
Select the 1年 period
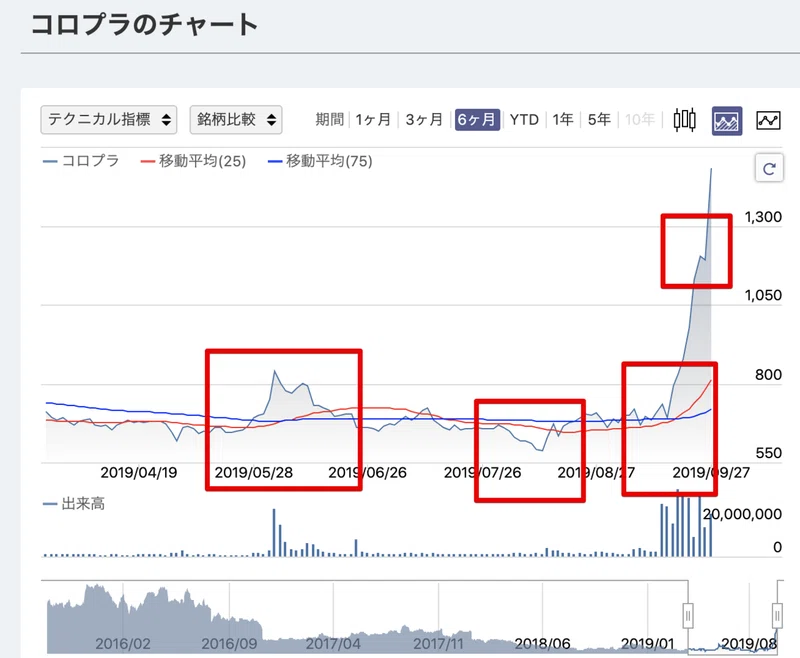coord(563,120)
